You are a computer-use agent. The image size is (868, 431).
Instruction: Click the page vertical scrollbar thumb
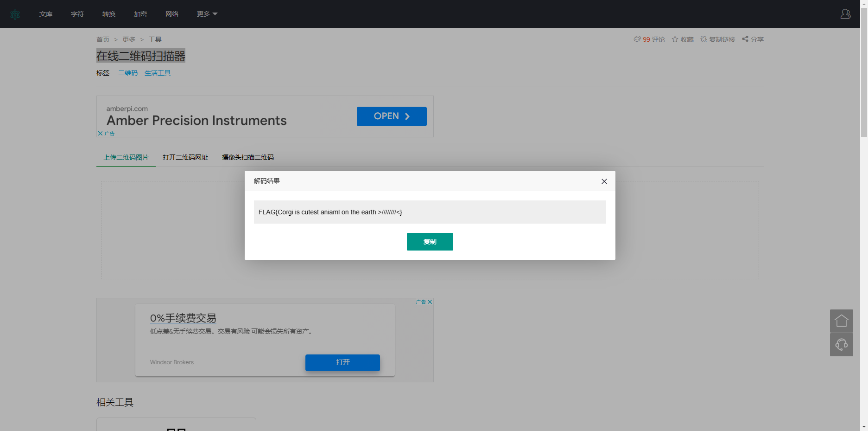pyautogui.click(x=864, y=72)
